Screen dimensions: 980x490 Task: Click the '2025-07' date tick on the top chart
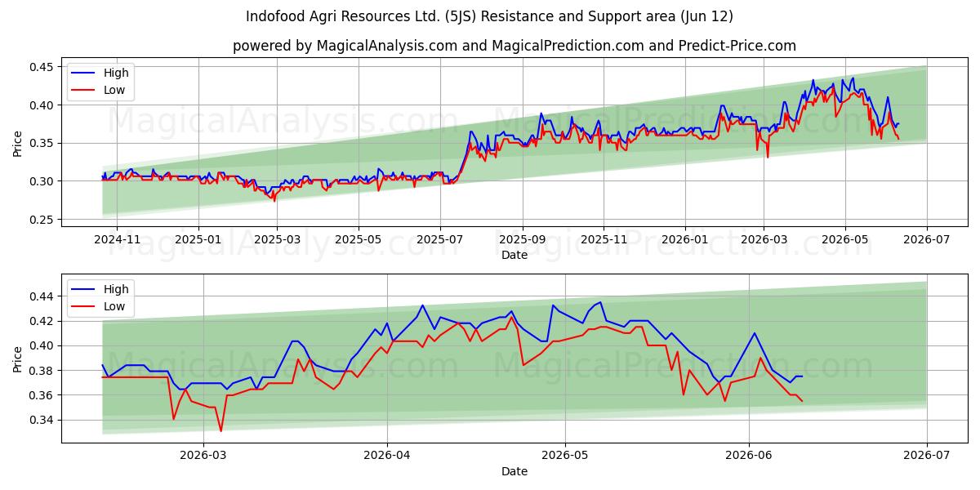click(440, 239)
